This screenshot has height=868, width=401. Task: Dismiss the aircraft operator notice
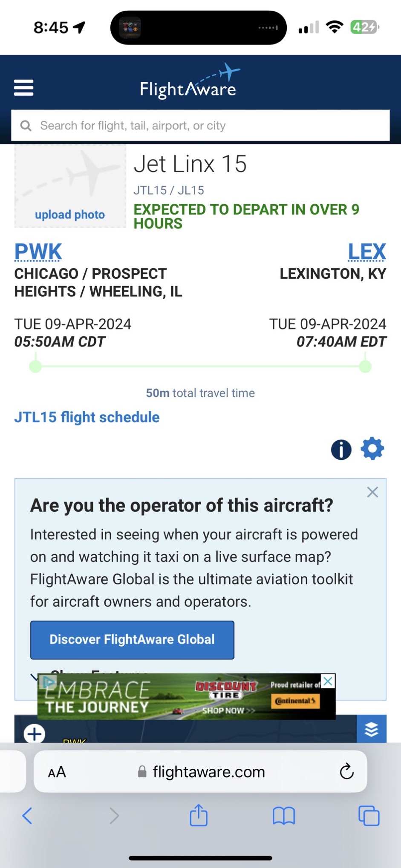coord(372,492)
